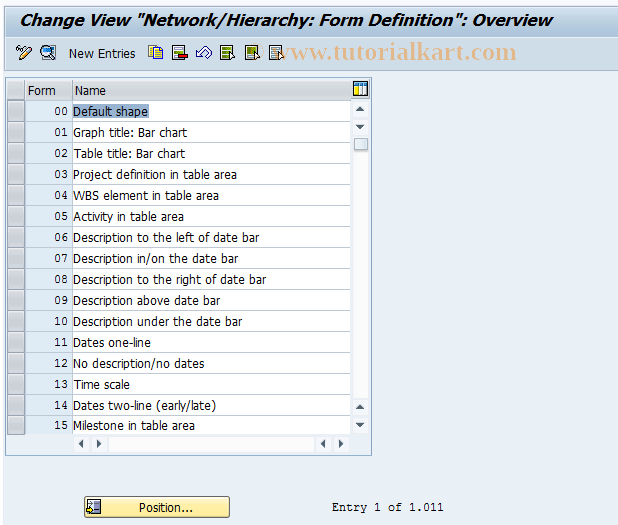Image resolution: width=618 pixels, height=525 pixels.
Task: Click 'Description to the right of date bar'
Action: (x=211, y=279)
